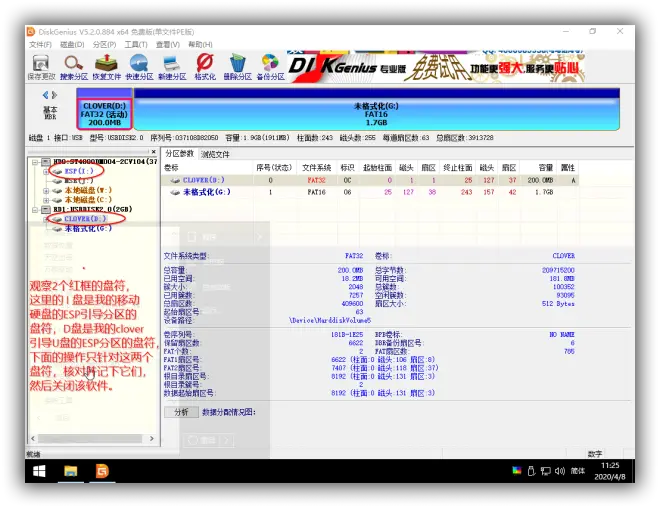
Task: Go to previous disk with left arrow
Action: [45, 95]
